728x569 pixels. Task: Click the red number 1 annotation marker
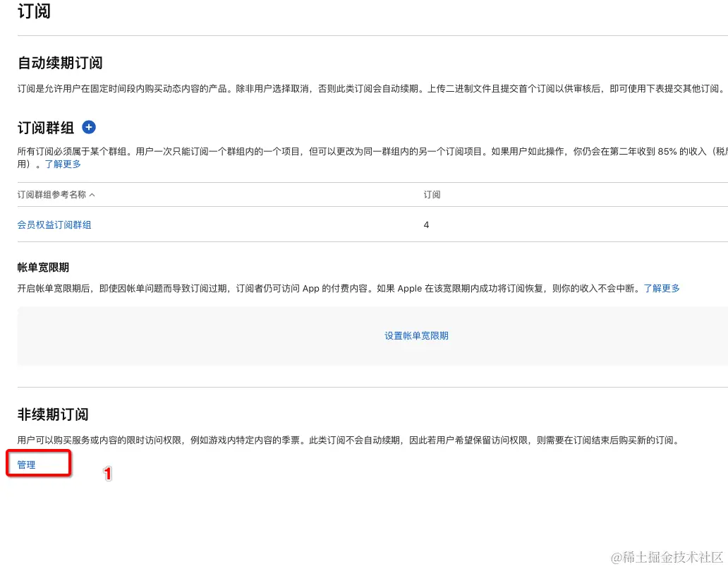(x=107, y=474)
